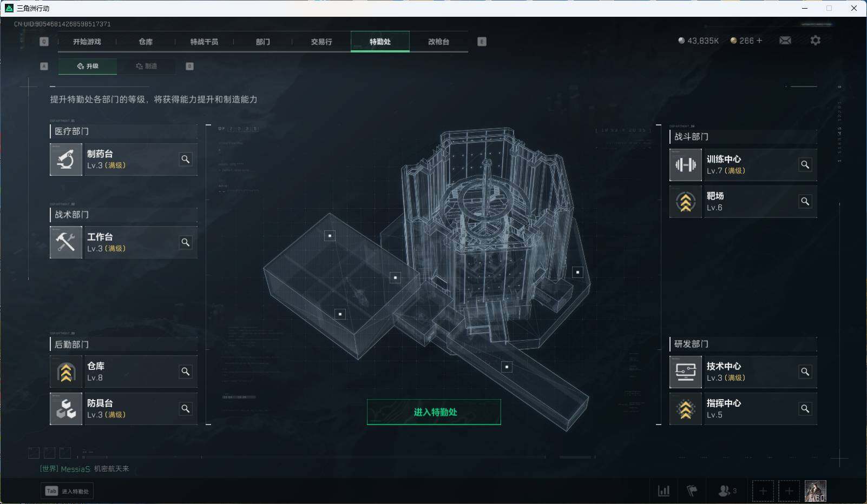
Task: Switch to the 改枪台 tab
Action: pyautogui.click(x=438, y=42)
